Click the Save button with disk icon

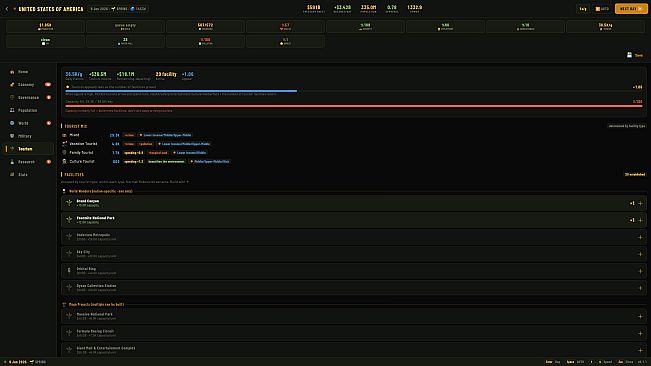click(x=635, y=55)
